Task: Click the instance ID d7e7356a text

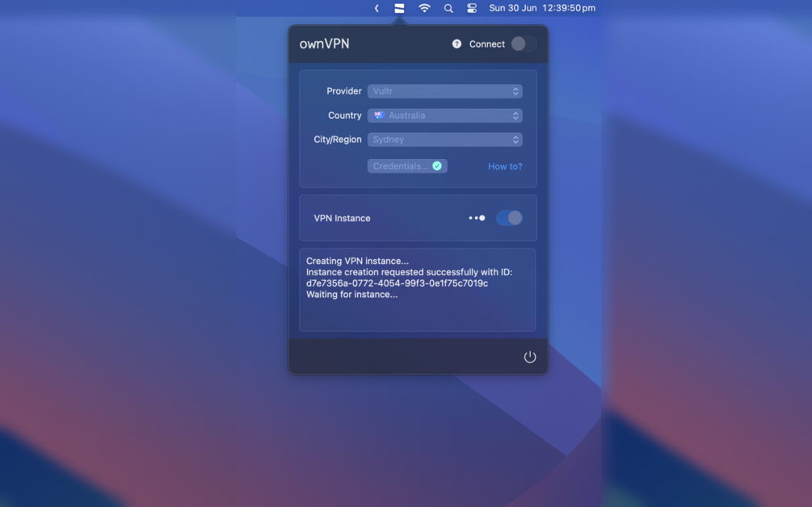Action: [x=397, y=283]
